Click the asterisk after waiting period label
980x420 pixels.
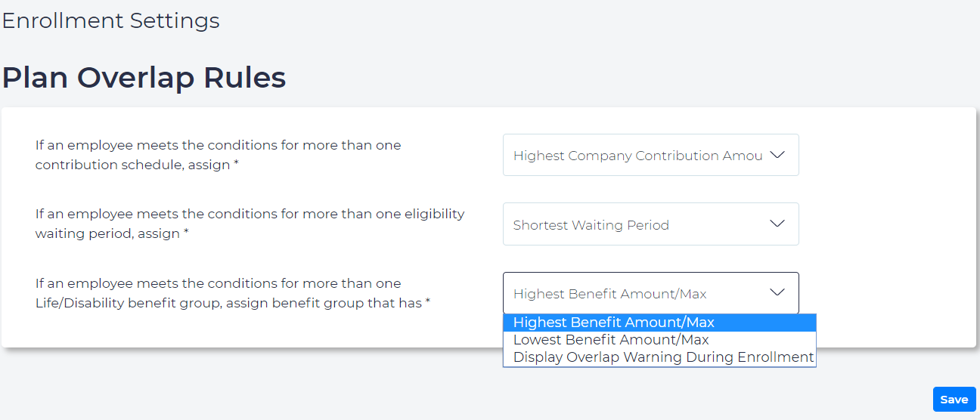pyautogui.click(x=186, y=234)
